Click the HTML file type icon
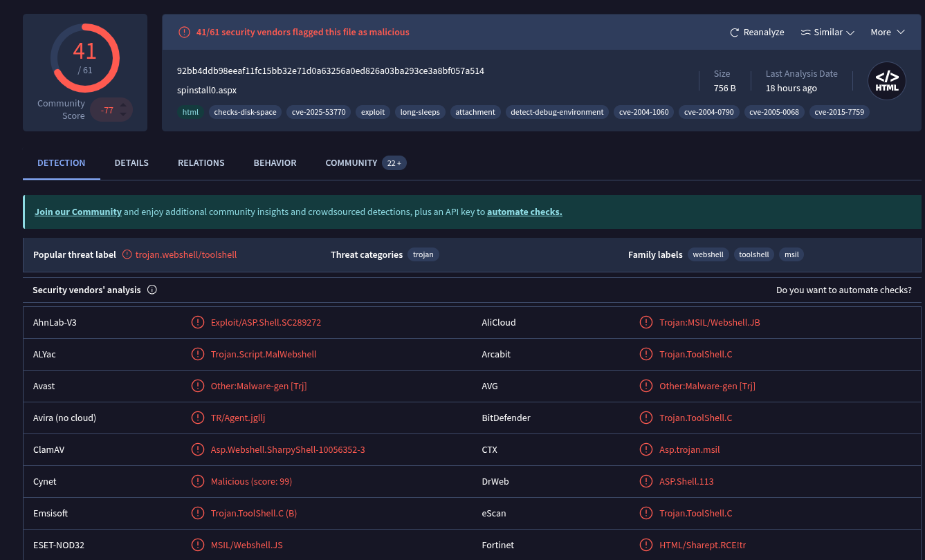The height and width of the screenshot is (560, 925). pyautogui.click(x=887, y=81)
